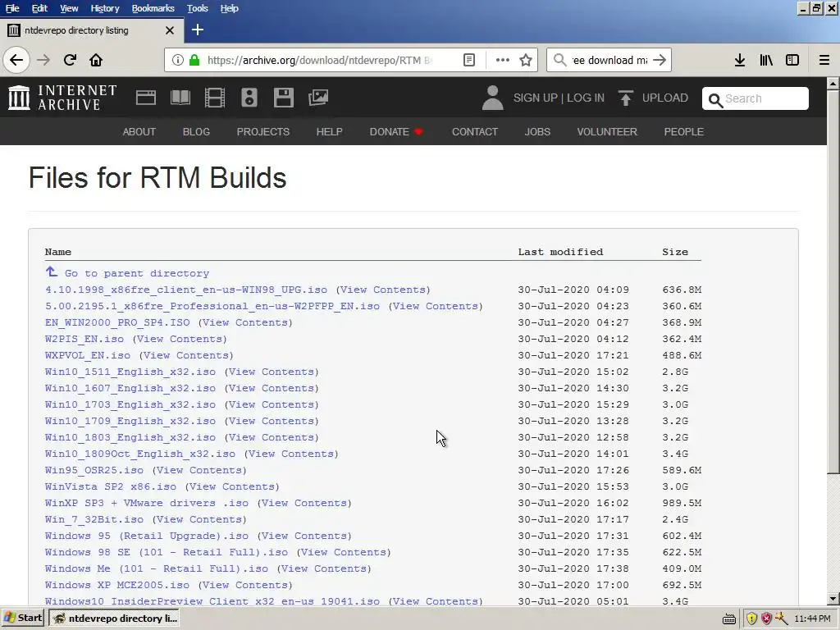Click the user avatar icon
The height and width of the screenshot is (630, 840).
pos(492,98)
